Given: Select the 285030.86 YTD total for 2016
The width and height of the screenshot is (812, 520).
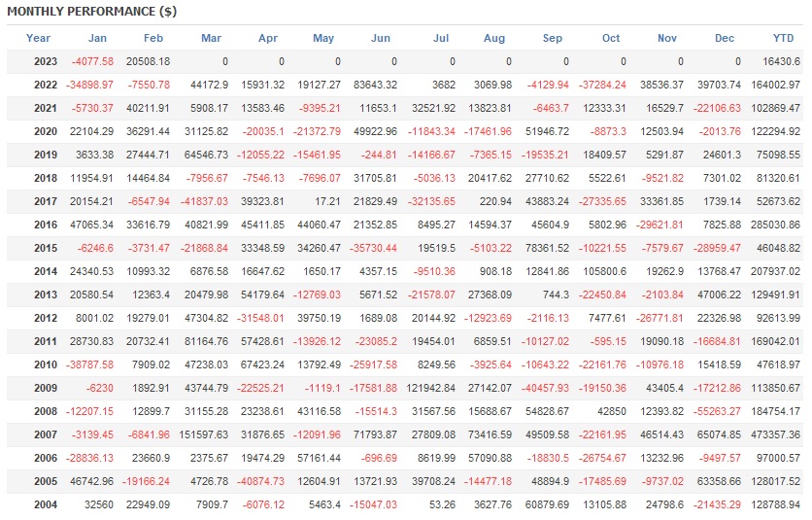Looking at the screenshot, I should 769,223.
